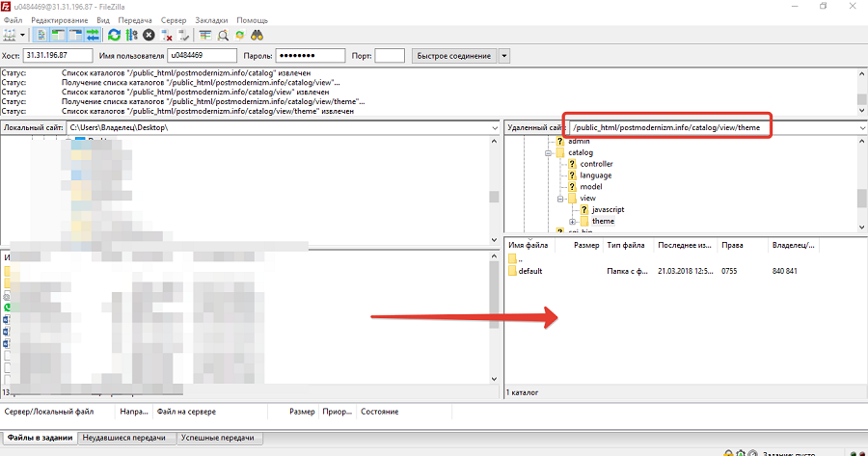
Task: Open the remote site path dropdown
Action: (x=862, y=128)
